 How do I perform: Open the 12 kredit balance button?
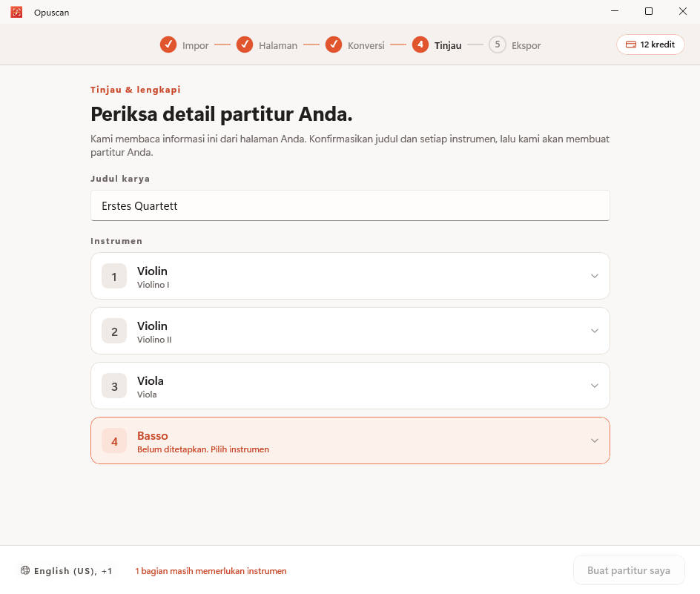click(650, 44)
